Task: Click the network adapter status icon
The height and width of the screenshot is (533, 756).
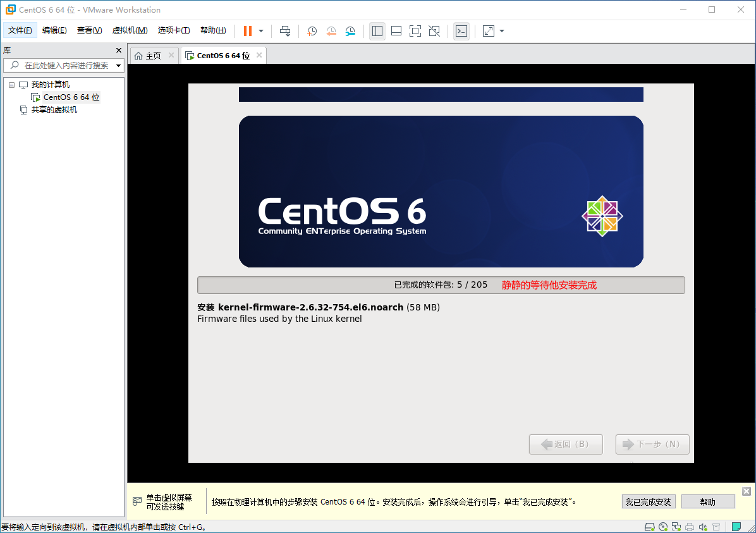Action: pyautogui.click(x=676, y=527)
